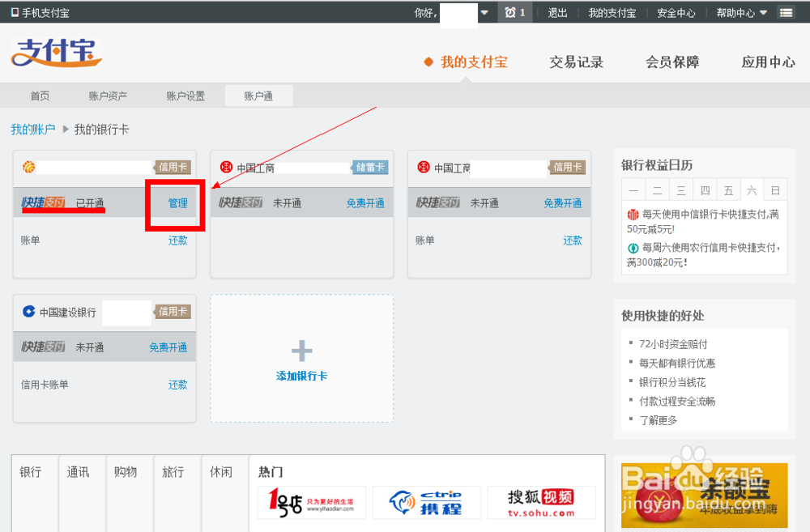Click the plus icon to add card

point(301,351)
